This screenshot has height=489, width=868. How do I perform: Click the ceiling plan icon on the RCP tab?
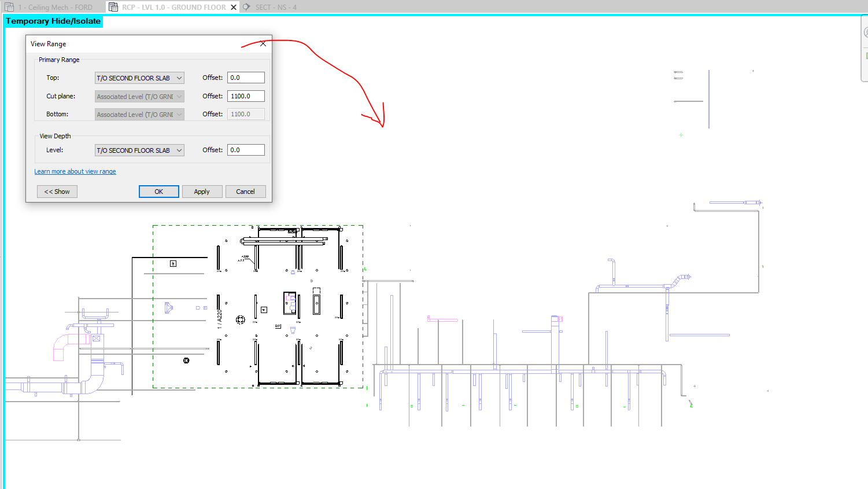click(113, 8)
